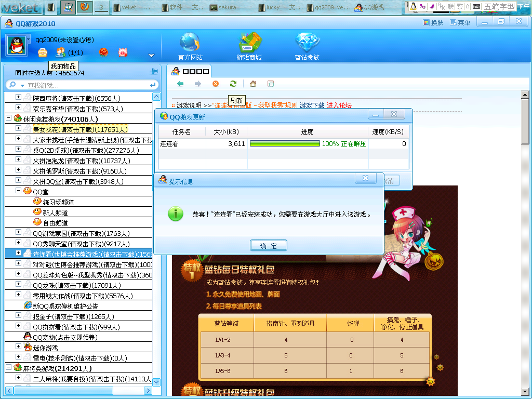Click the 任务名 column header
Viewport: 532px width, 399px height.
[181, 132]
